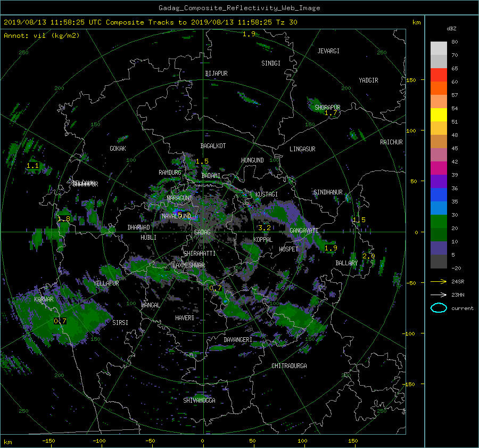
Task: Click the SHORAPUR city label
Action: point(327,107)
